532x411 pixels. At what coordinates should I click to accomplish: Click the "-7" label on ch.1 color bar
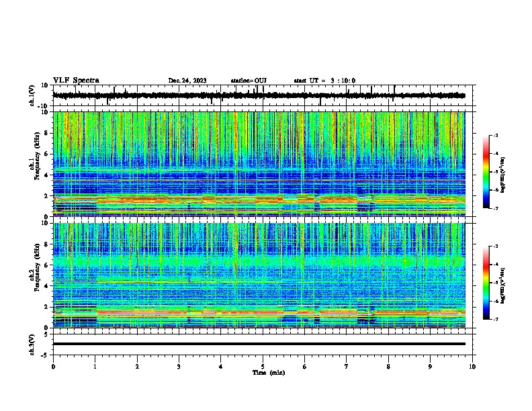point(495,208)
